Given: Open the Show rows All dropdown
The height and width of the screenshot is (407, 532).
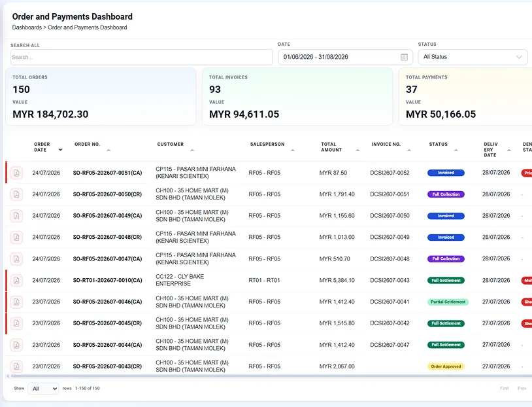Looking at the screenshot, I should (43, 389).
